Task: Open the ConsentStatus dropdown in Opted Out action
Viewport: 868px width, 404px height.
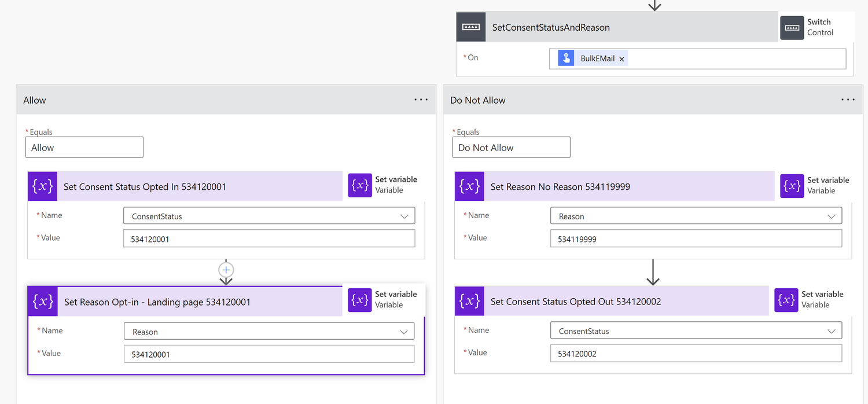Action: point(832,330)
